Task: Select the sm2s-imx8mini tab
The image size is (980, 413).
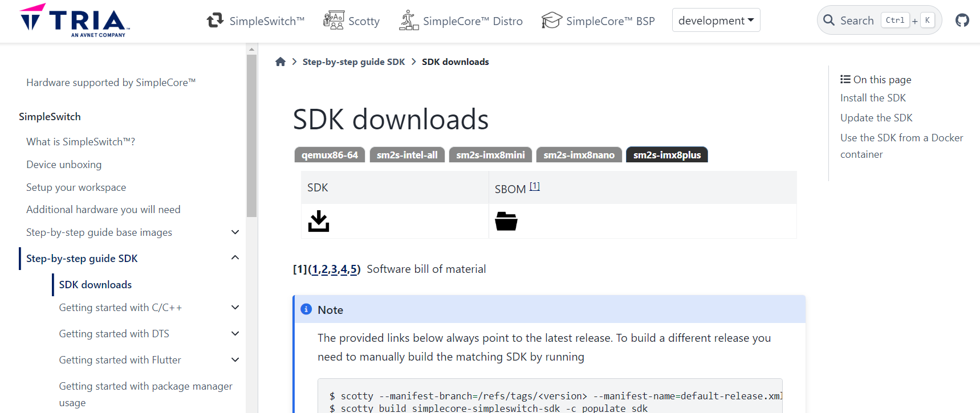Action: coord(490,155)
